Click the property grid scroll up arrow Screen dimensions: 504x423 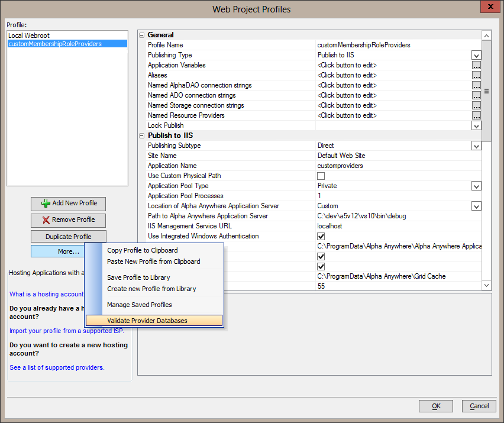tap(487, 35)
